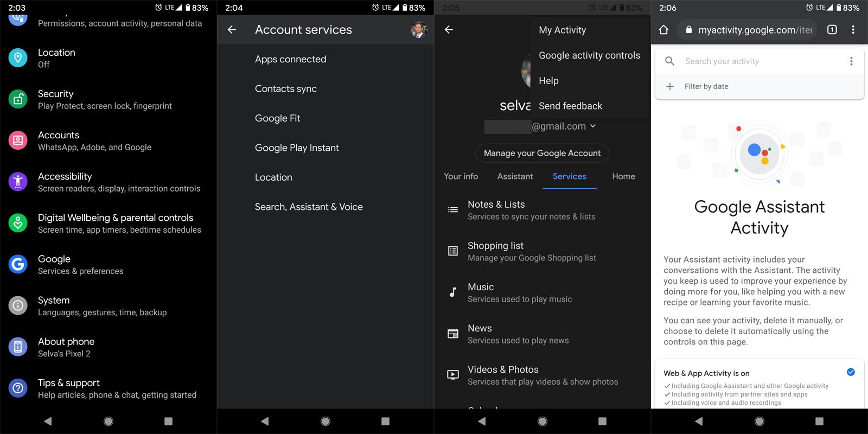Tap back arrow on Google account screen
Screen dimensions: 868x434
[449, 30]
